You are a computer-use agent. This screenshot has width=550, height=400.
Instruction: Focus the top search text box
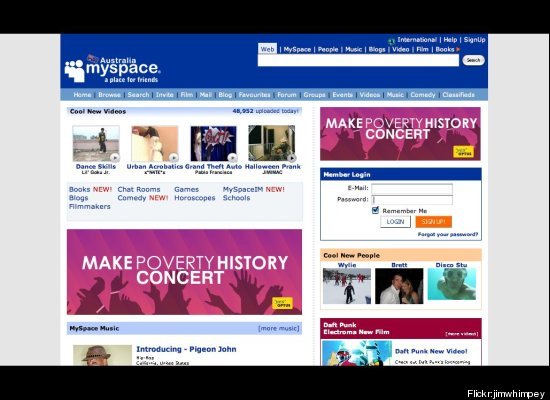(x=358, y=60)
